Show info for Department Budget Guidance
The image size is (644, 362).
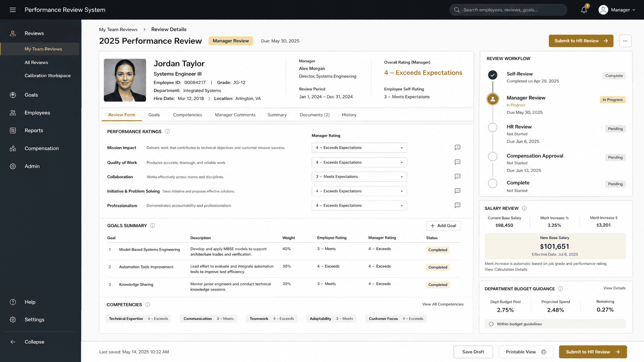click(560, 289)
